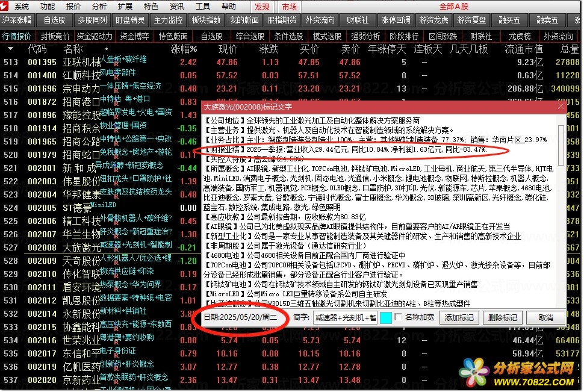Click the 融买五 toolbar button
Image resolution: width=584 pixels, height=392 pixels.
(x=509, y=20)
